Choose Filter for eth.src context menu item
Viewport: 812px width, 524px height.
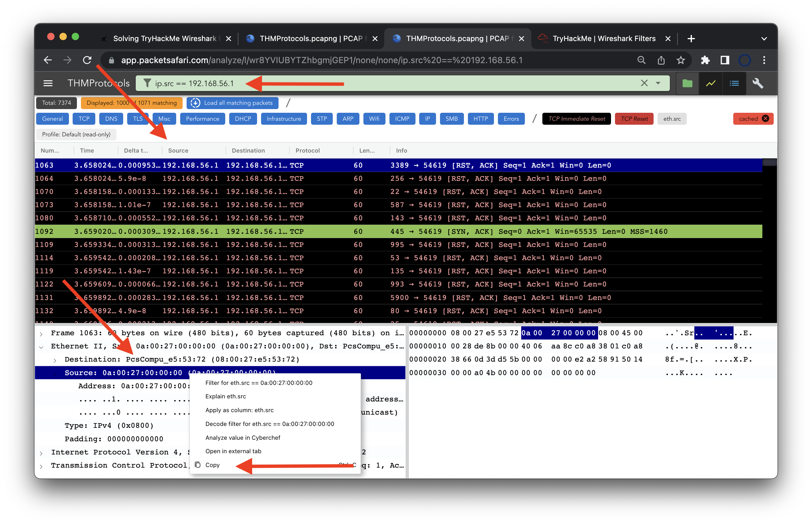275,383
